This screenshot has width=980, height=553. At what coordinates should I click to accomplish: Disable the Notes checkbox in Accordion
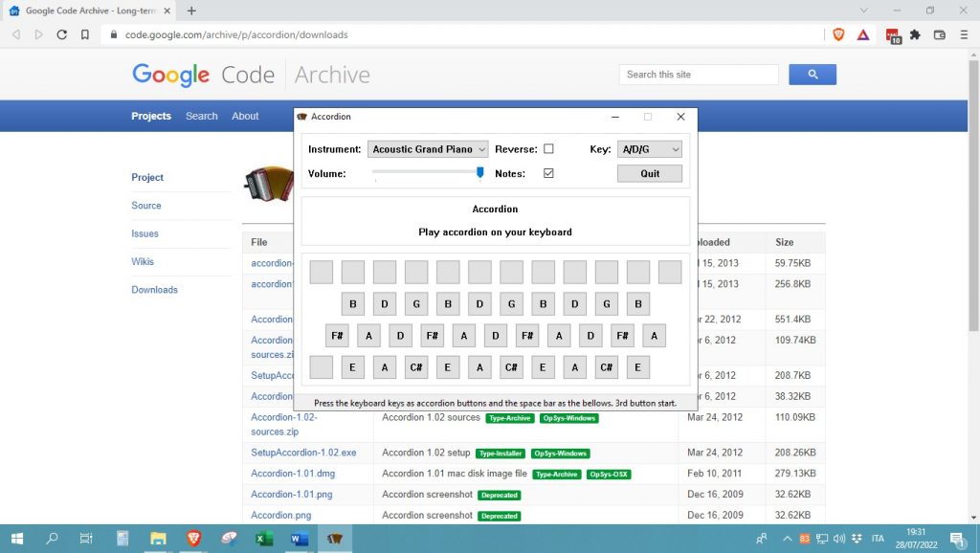click(548, 173)
